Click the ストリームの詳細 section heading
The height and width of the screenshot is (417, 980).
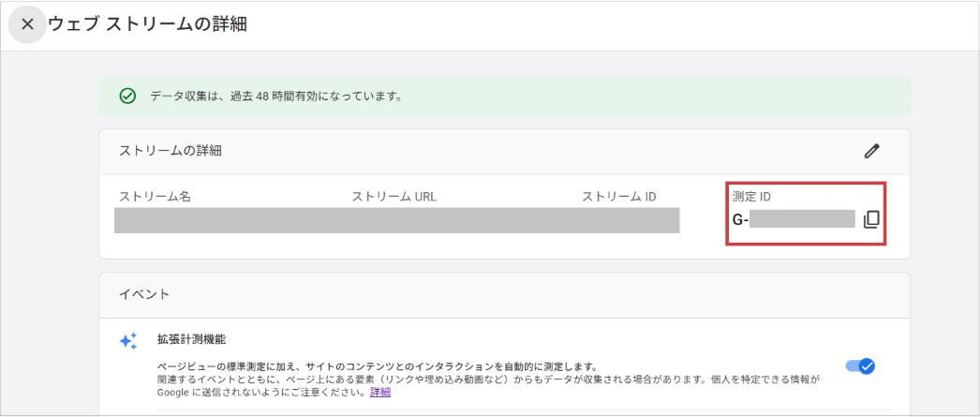click(171, 151)
